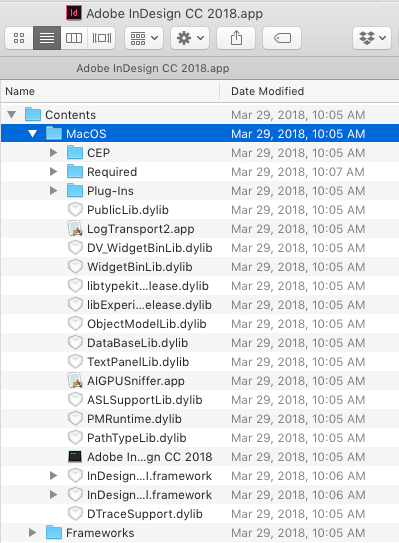
Task: Select the Required folder icon
Action: click(x=75, y=171)
